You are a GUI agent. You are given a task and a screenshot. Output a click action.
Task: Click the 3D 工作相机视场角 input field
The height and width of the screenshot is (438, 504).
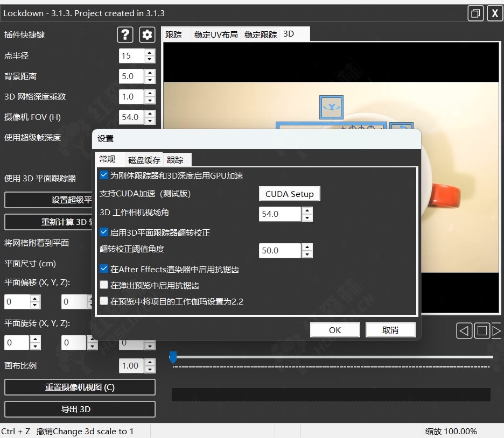pos(279,214)
